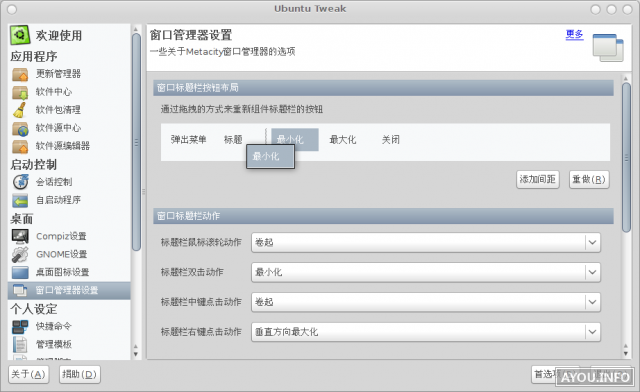Open Compiz设置 entry

(x=61, y=236)
